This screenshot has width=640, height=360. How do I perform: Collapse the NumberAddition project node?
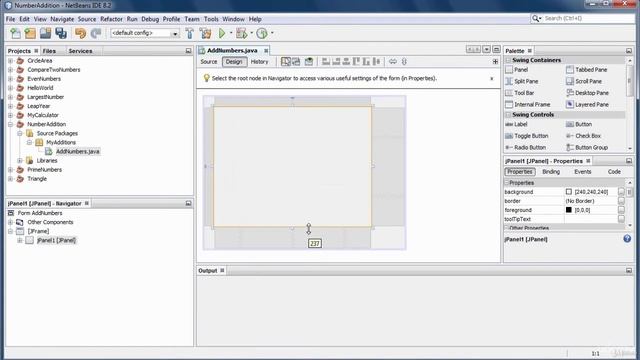11,124
